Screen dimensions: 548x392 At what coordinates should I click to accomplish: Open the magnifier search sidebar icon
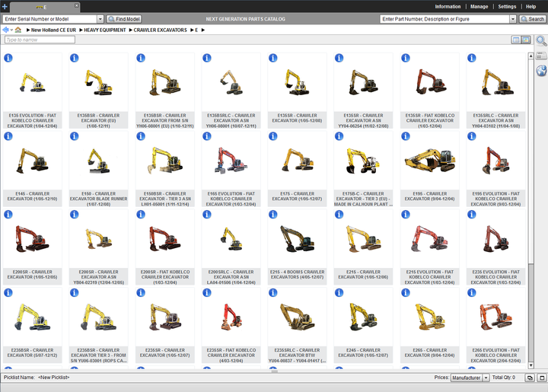[541, 41]
